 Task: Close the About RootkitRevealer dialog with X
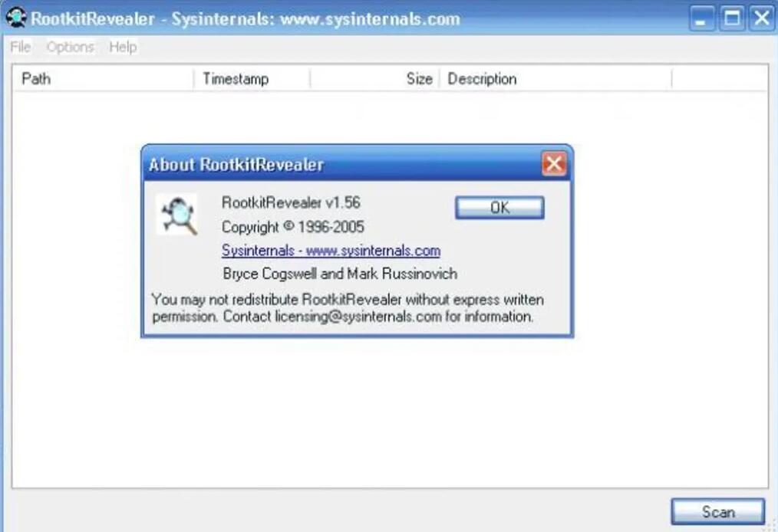554,163
